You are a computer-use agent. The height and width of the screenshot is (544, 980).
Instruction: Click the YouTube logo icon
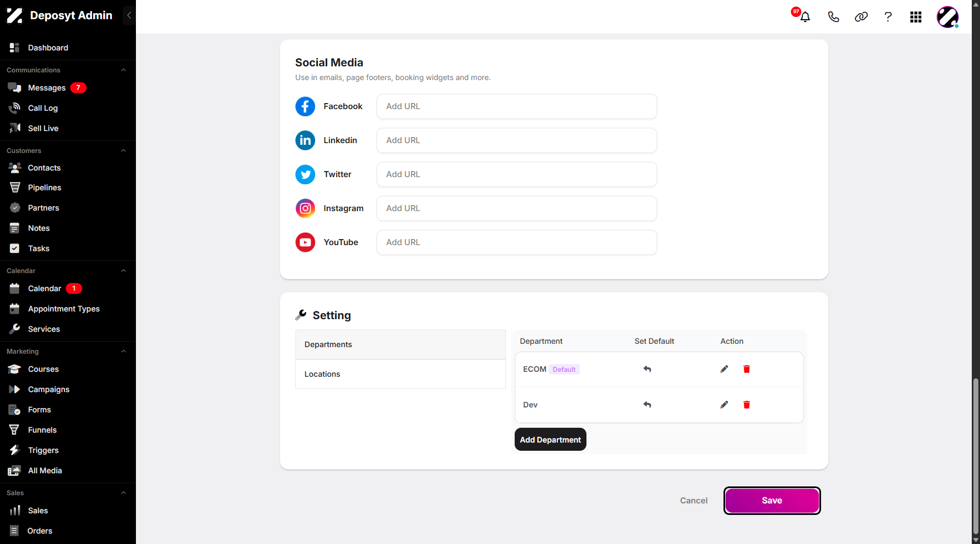tap(305, 242)
